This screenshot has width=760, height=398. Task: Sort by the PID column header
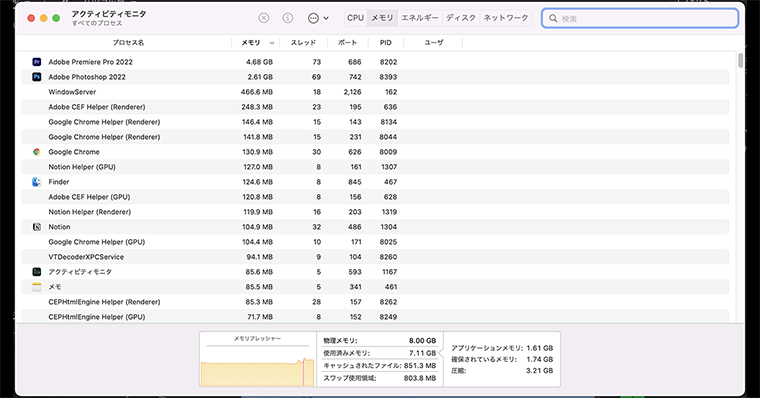pos(386,43)
